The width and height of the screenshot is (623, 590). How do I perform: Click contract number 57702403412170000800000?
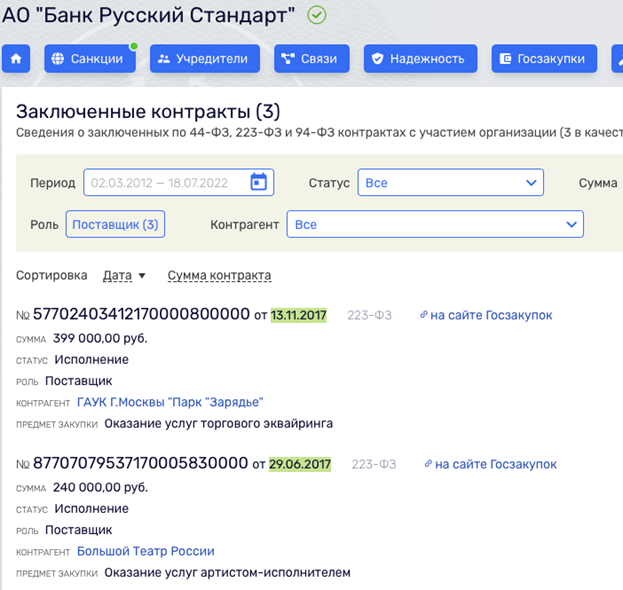(x=141, y=314)
